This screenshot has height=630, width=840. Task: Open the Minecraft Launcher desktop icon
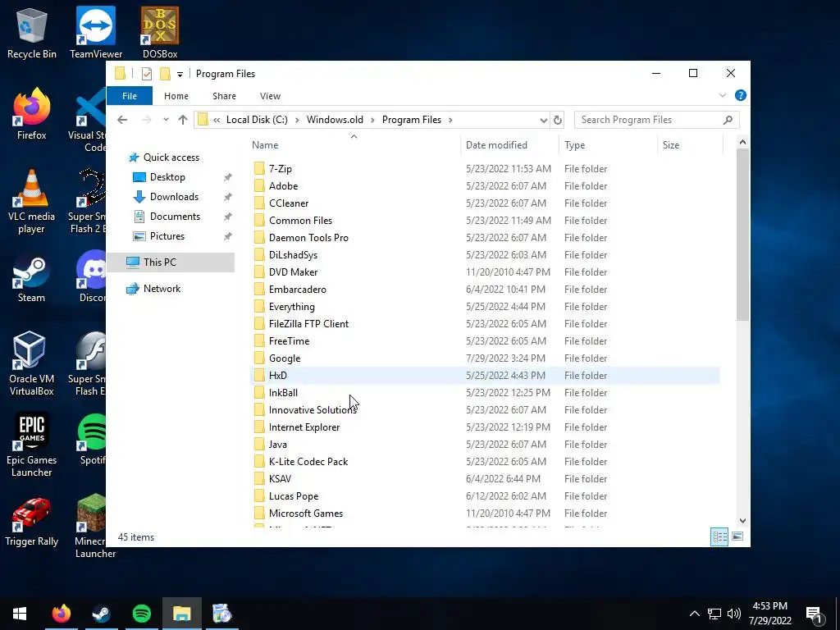click(95, 527)
